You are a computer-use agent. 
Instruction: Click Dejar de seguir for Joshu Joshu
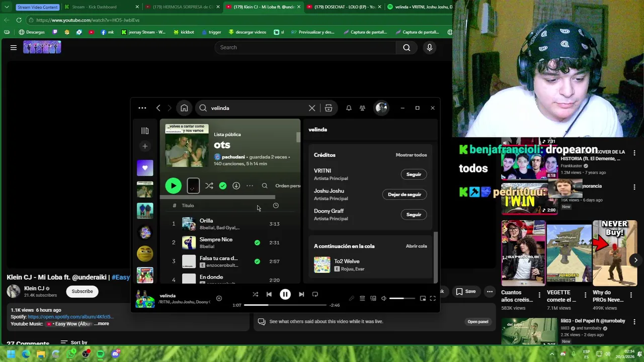coord(405,195)
